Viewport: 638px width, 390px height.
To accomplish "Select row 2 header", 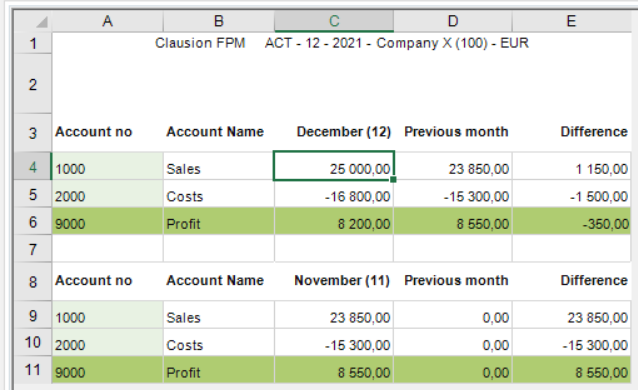I will coord(33,84).
